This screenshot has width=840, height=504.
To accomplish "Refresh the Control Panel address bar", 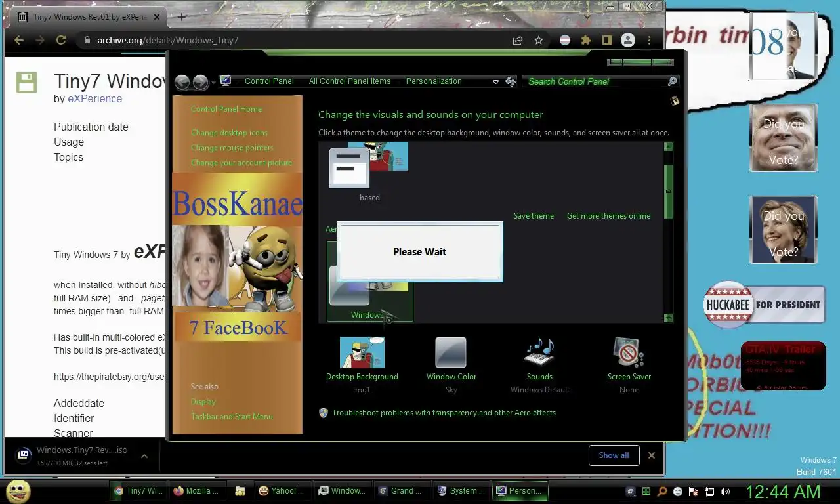I will pos(511,81).
